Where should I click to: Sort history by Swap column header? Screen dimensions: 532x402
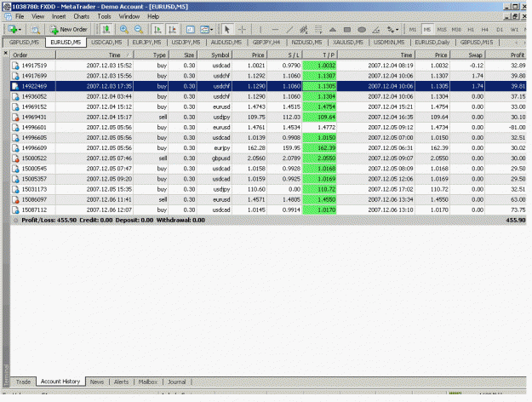[x=467, y=55]
